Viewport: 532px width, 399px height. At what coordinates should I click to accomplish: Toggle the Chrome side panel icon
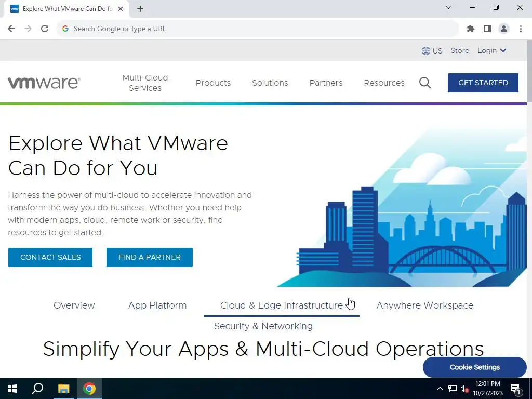(x=487, y=29)
